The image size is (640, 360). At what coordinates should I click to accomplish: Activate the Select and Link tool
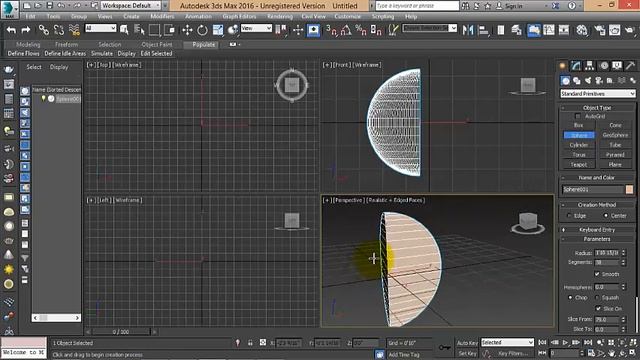click(43, 30)
